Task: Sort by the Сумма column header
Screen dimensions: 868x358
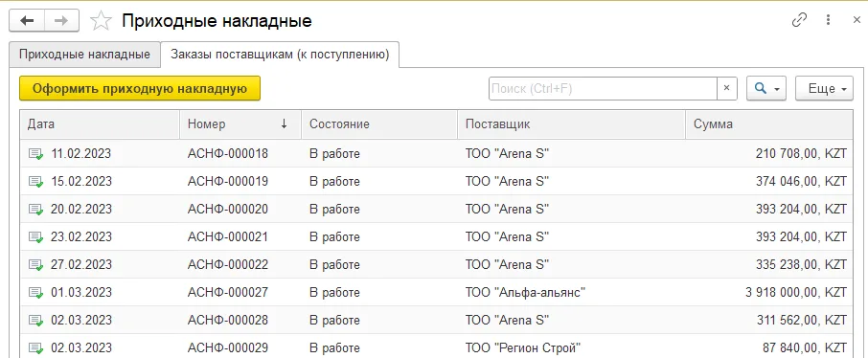Action: click(769, 123)
